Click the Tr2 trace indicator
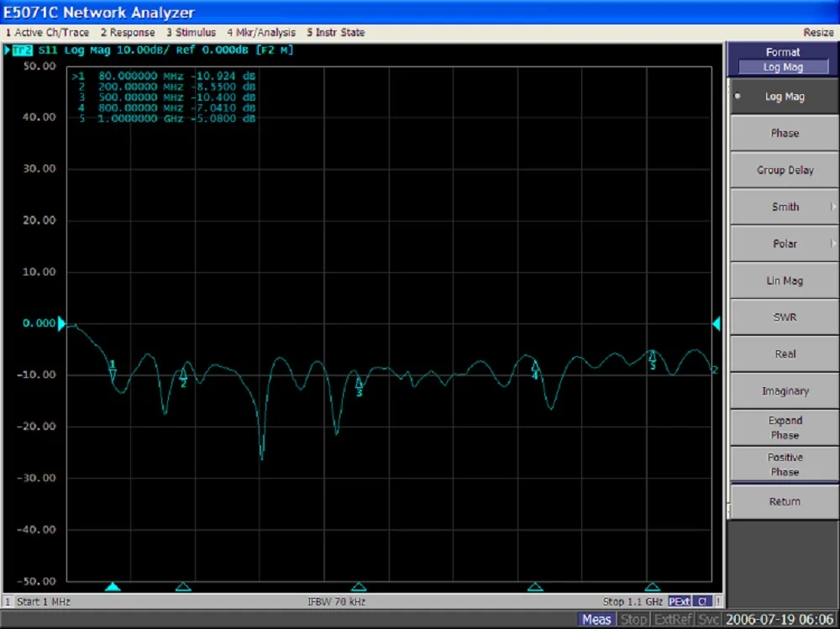This screenshot has height=629, width=840. point(22,50)
